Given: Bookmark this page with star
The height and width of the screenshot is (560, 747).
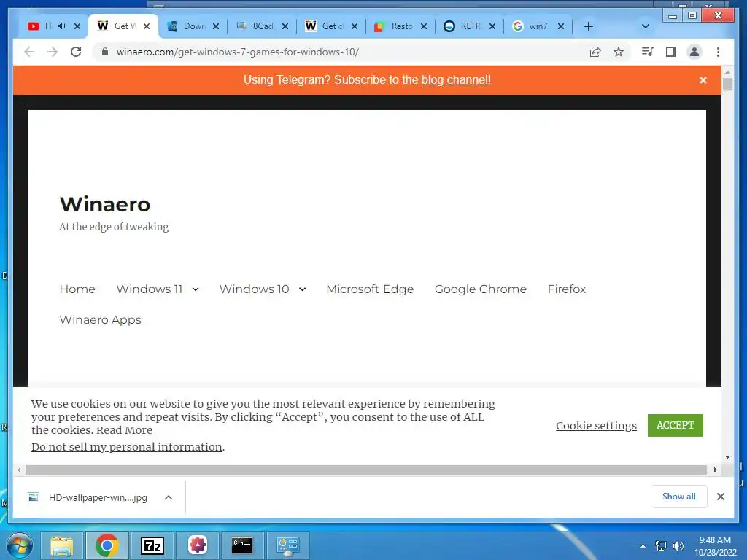Looking at the screenshot, I should click(x=619, y=52).
